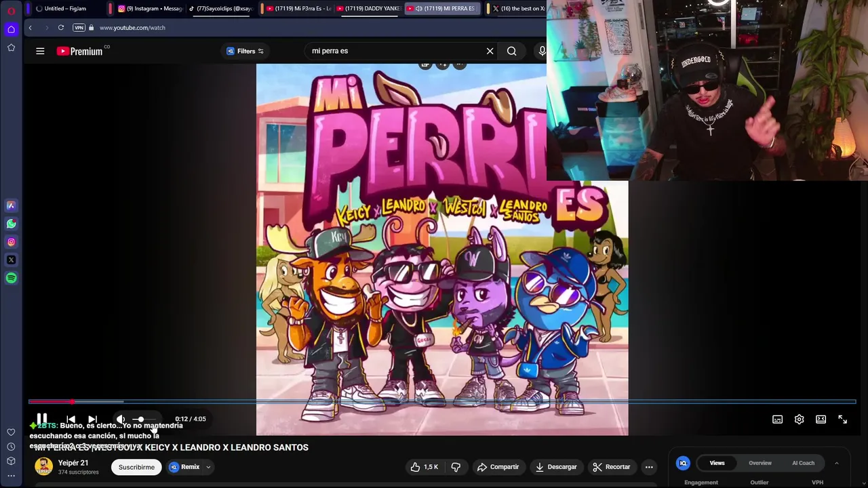Viewport: 868px width, 488px height.
Task: Skip to the next video
Action: [x=93, y=420]
